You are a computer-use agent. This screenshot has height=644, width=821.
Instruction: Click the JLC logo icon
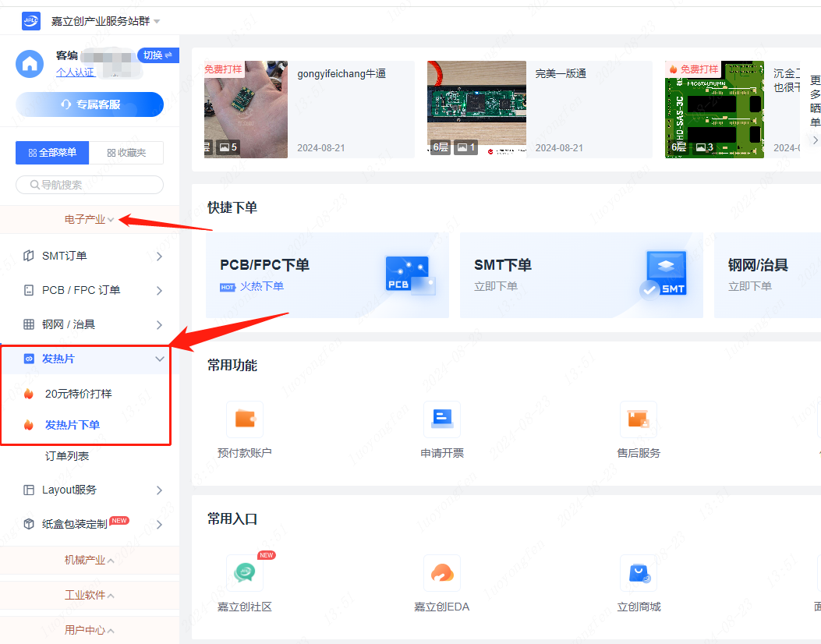click(31, 21)
